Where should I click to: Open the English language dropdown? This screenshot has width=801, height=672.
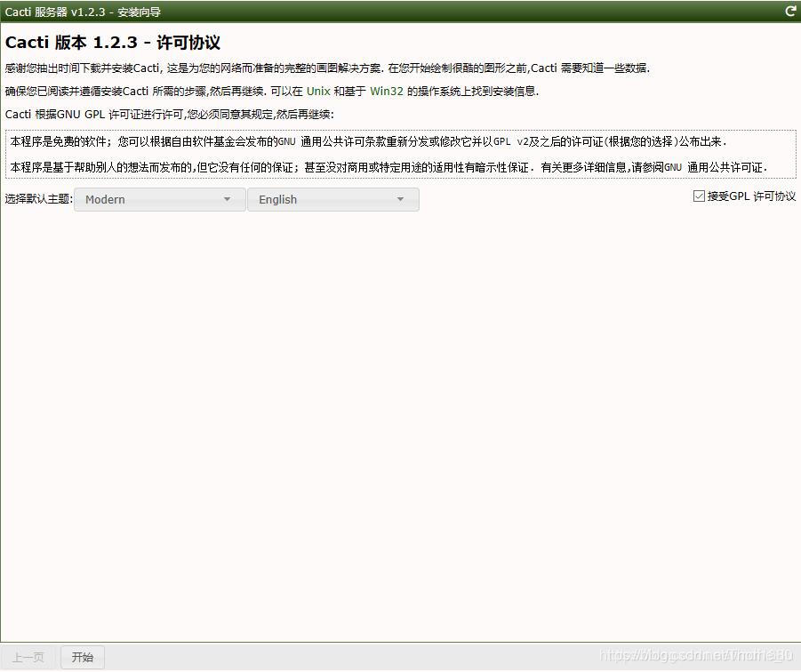tap(333, 200)
